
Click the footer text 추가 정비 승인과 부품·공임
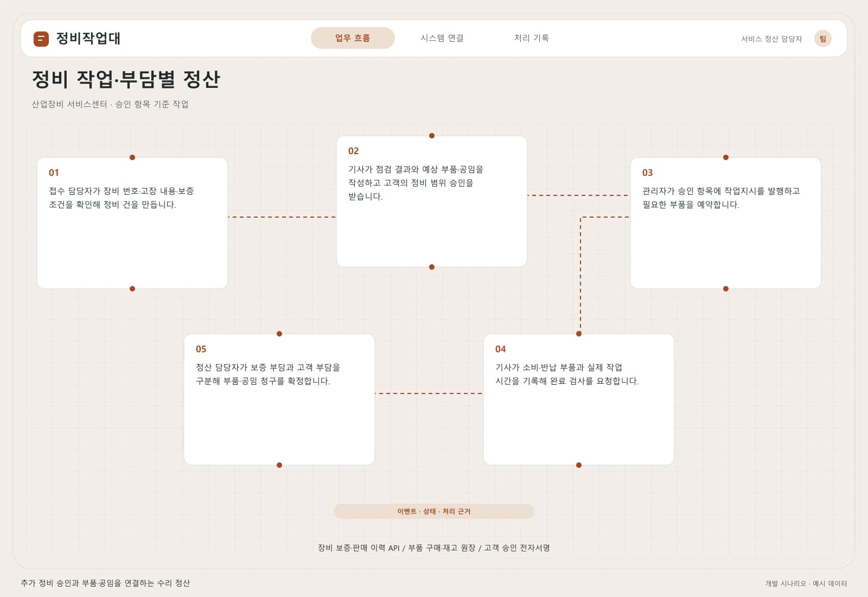point(105,583)
